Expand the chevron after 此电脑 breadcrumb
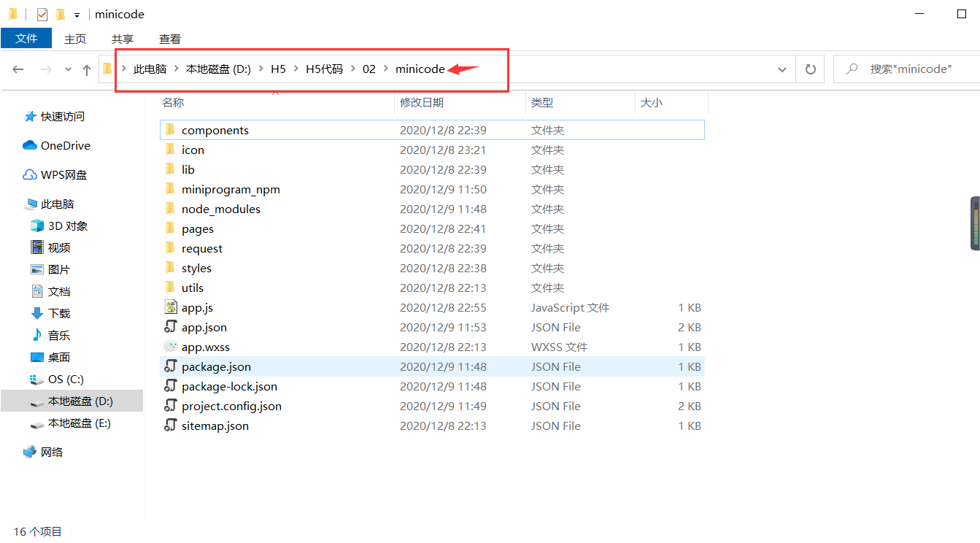 [176, 69]
